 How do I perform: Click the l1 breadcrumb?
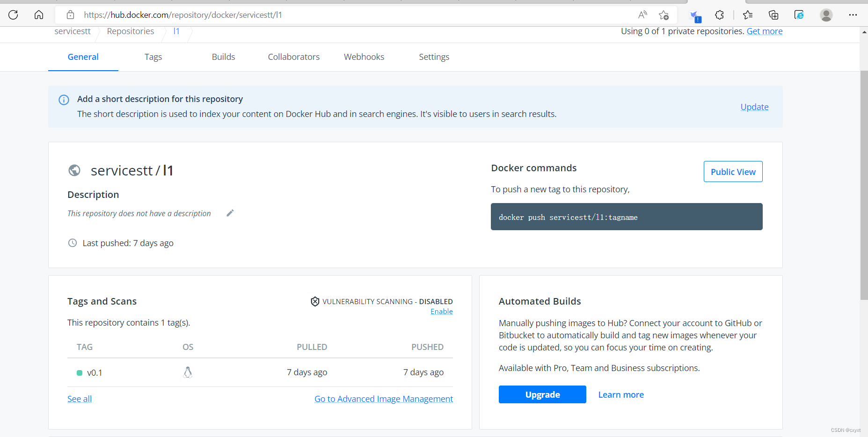tap(176, 31)
